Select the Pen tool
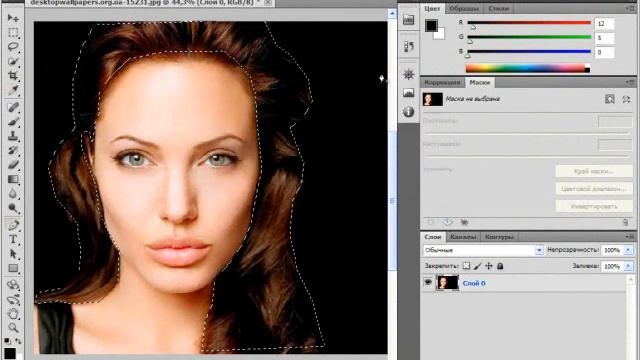The image size is (640, 360). 13,225
